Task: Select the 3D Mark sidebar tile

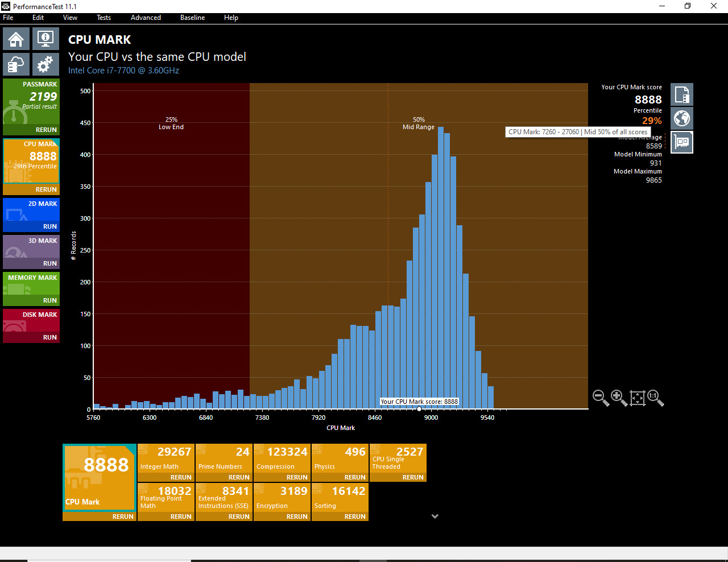Action: (31, 246)
